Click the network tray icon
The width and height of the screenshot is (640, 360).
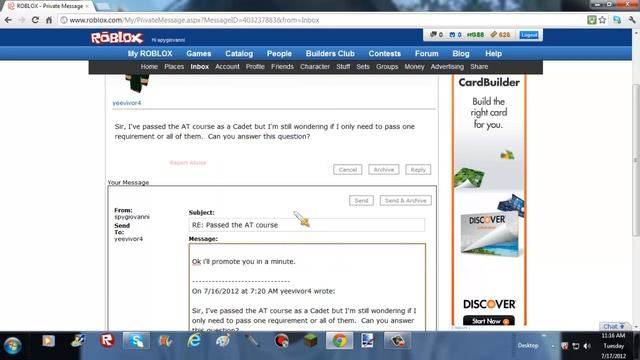576,346
